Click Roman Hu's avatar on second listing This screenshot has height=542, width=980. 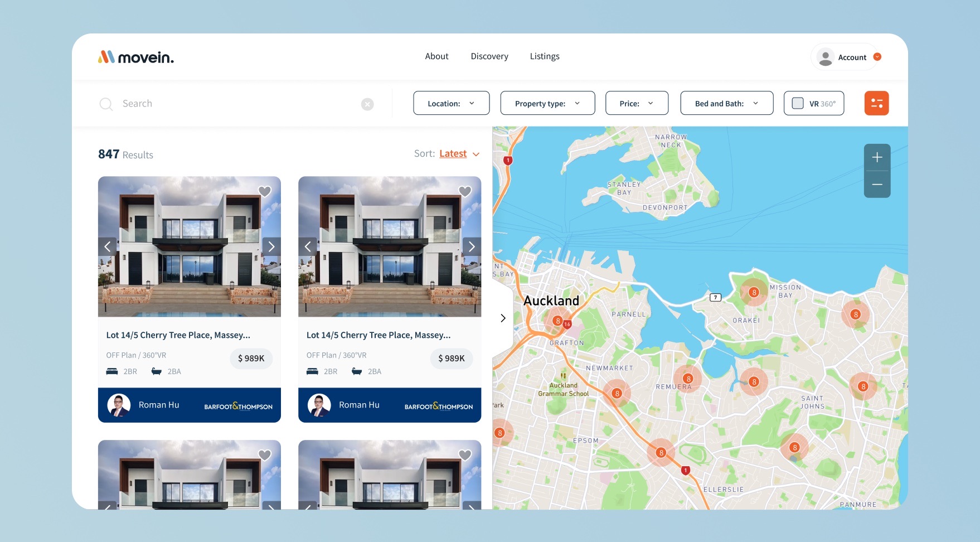pyautogui.click(x=319, y=405)
